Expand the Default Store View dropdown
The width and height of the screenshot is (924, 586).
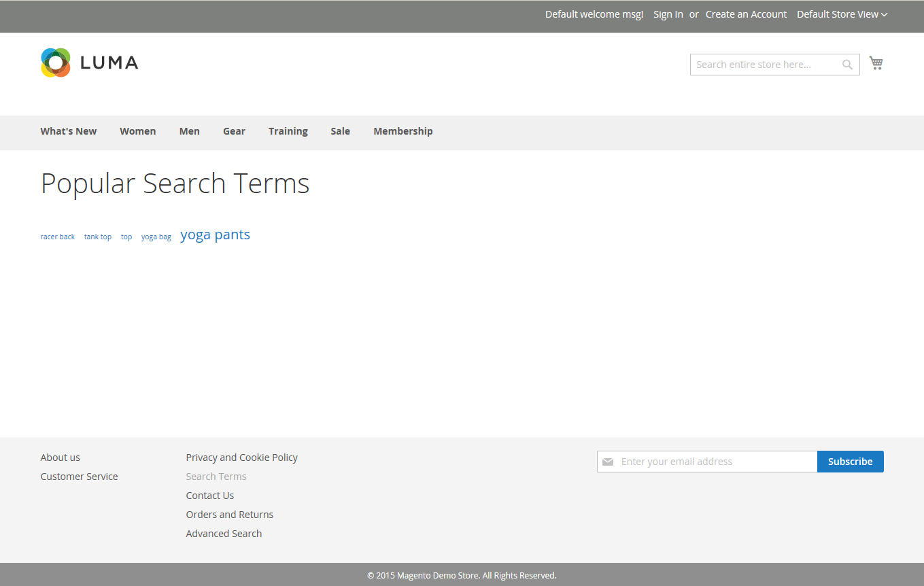[841, 14]
